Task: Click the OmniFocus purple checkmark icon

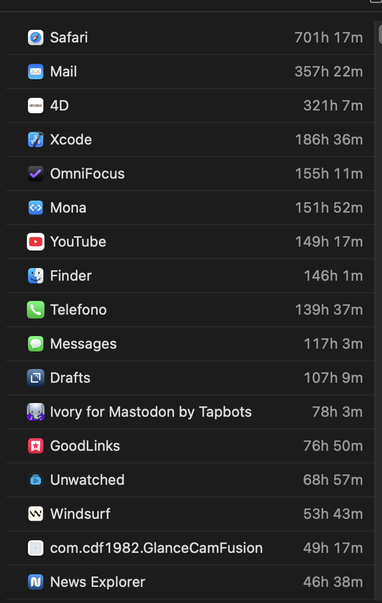Action: point(35,174)
